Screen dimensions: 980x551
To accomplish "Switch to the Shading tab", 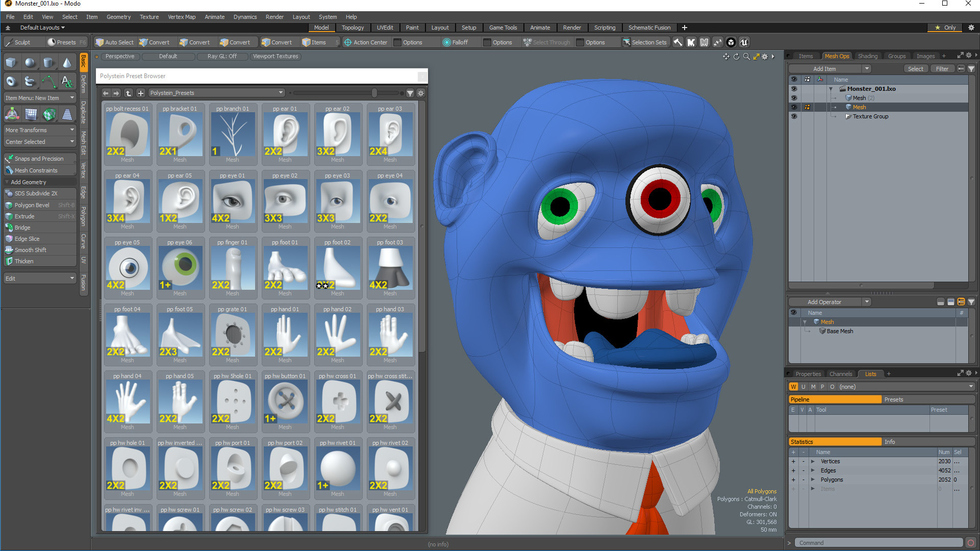I will [x=868, y=56].
